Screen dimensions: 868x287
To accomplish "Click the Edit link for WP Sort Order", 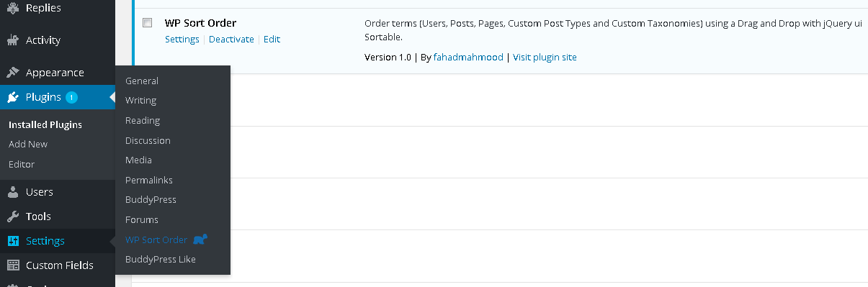I will 272,40.
